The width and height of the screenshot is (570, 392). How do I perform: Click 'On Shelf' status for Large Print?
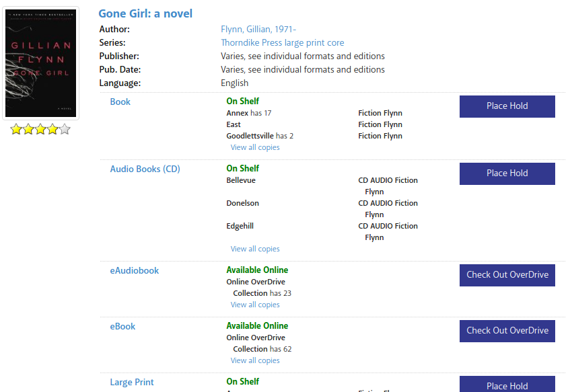coord(242,381)
